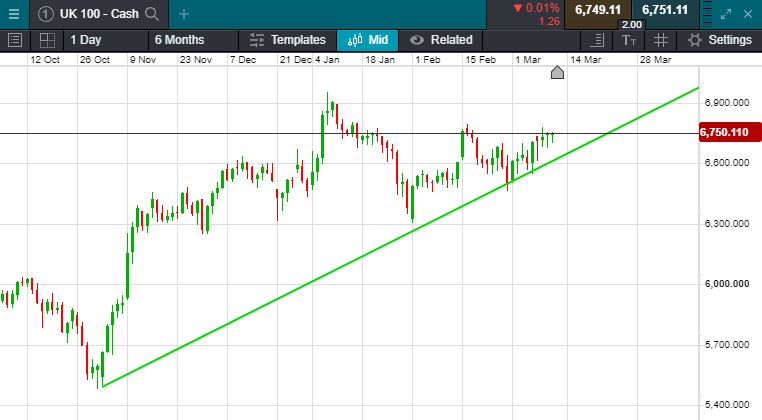Click the sell price 6,749.11 button
Image resolution: width=762 pixels, height=420 pixels.
(x=598, y=10)
